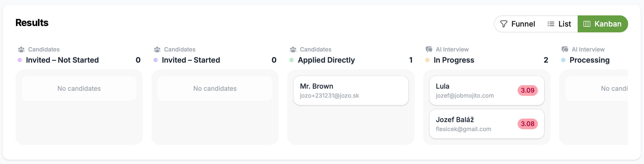Click the orange In Progress status dot
Viewport: 644px width, 164px height.
point(427,60)
